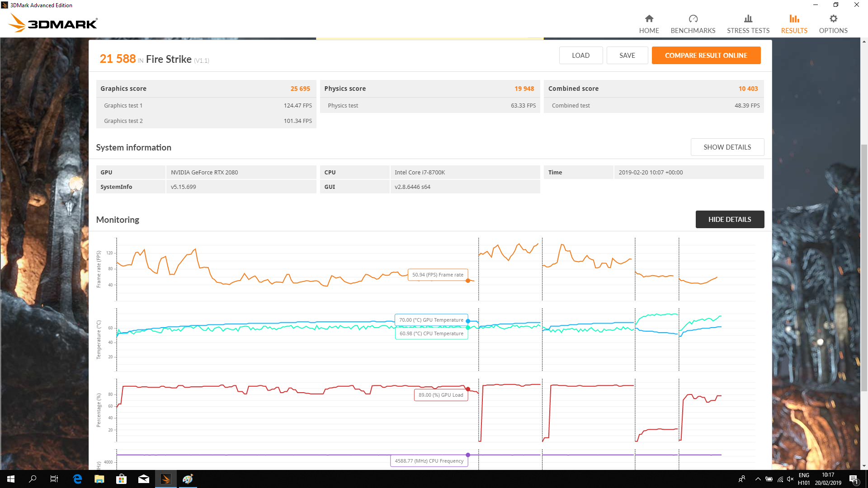Click the Combined score value 10 403

(x=748, y=89)
